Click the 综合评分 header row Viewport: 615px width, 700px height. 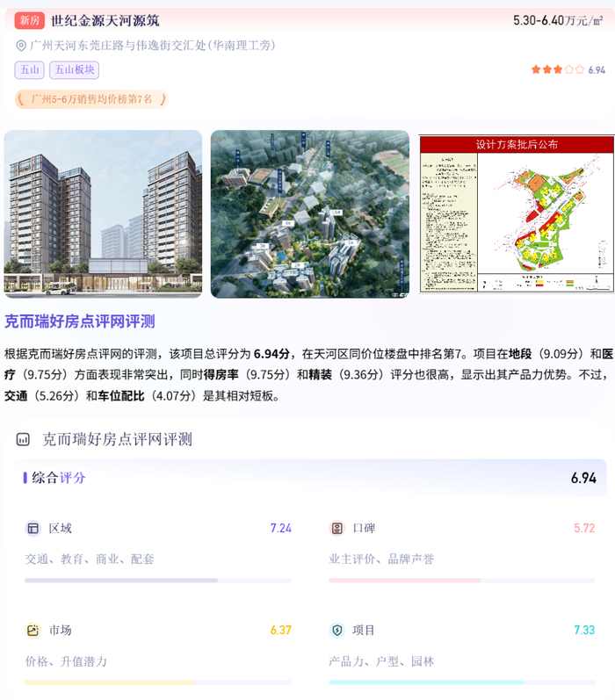pyautogui.click(x=310, y=478)
